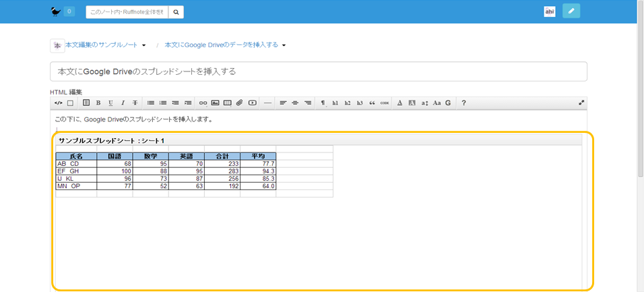
Task: Click the italic formatting icon
Action: tap(123, 103)
